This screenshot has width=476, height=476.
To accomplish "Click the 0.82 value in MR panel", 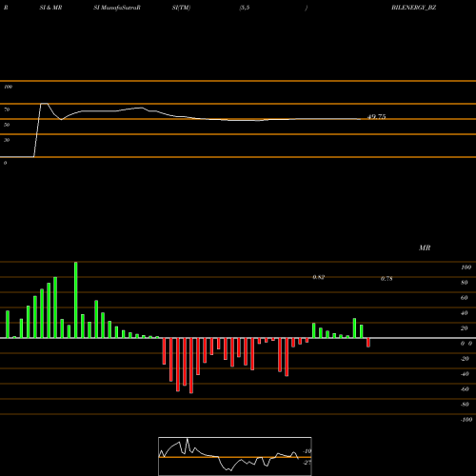I will click(319, 277).
